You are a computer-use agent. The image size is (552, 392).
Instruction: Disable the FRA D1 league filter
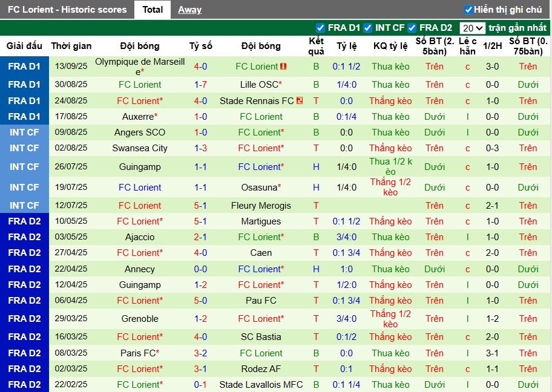coord(321,27)
